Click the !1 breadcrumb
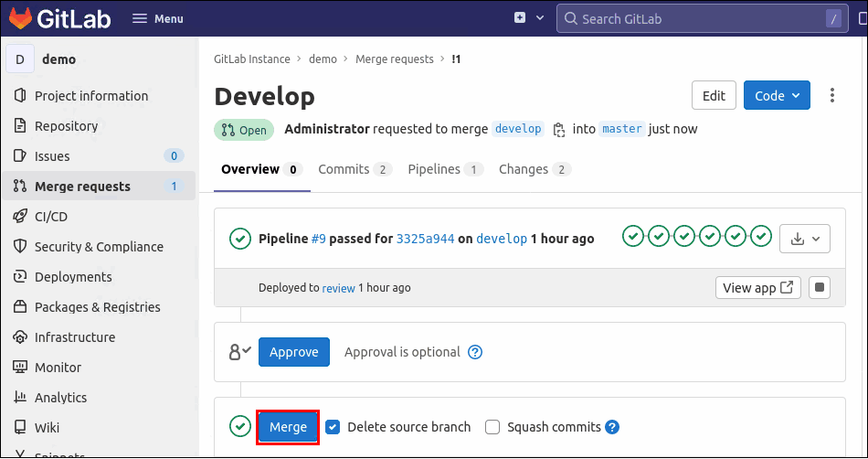Viewport: 868px width, 459px height. click(456, 59)
